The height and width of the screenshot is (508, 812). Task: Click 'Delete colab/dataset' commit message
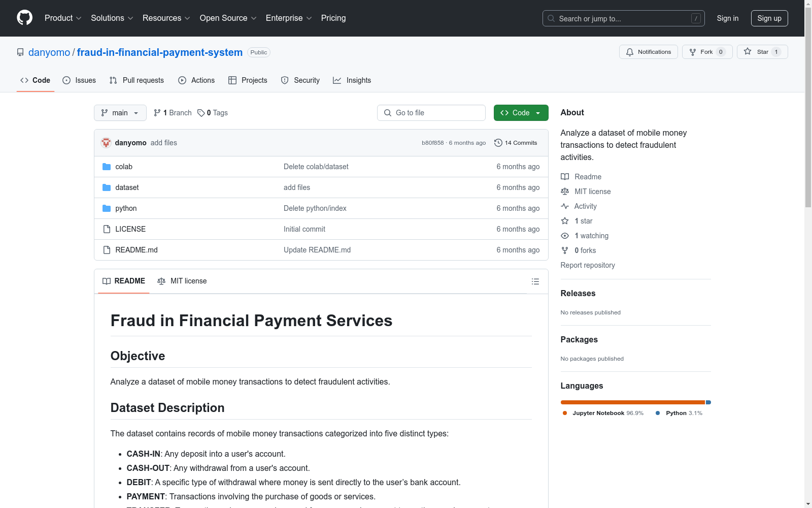pyautogui.click(x=316, y=167)
